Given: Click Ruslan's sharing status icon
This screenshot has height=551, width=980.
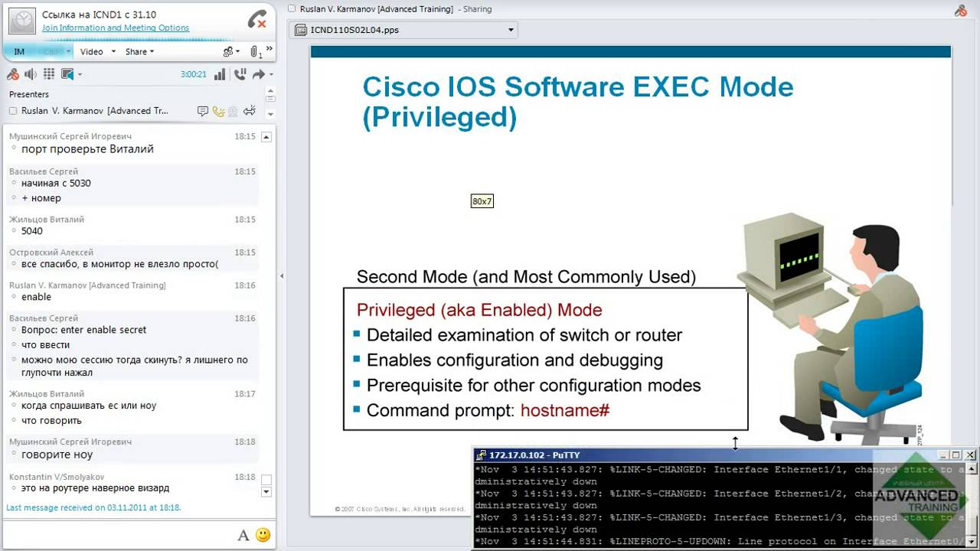Looking at the screenshot, I should [x=249, y=111].
